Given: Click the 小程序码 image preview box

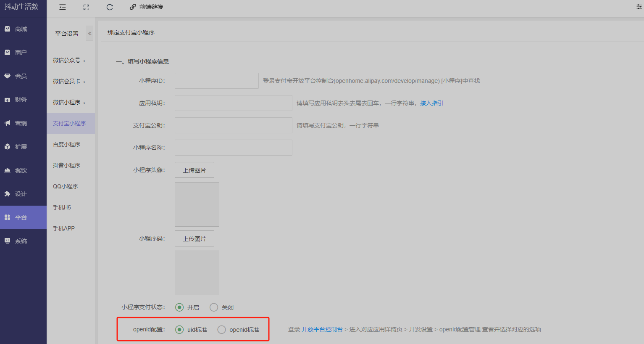Looking at the screenshot, I should [x=197, y=273].
